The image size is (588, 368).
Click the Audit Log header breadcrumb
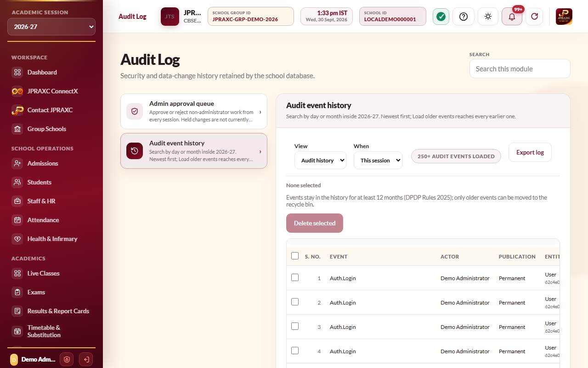(x=132, y=17)
